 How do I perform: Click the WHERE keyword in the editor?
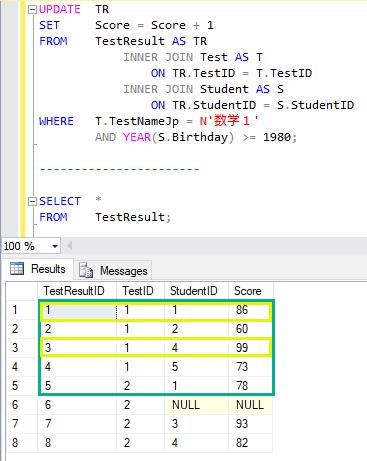pyautogui.click(x=56, y=121)
